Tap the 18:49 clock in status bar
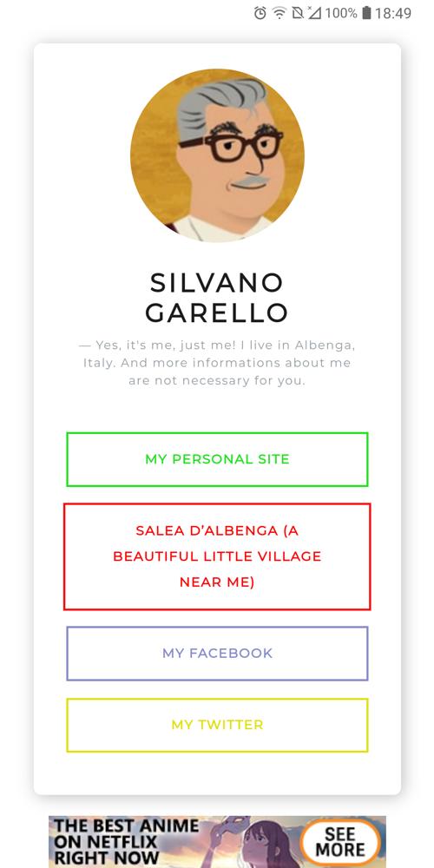The height and width of the screenshot is (868, 434). (x=393, y=13)
